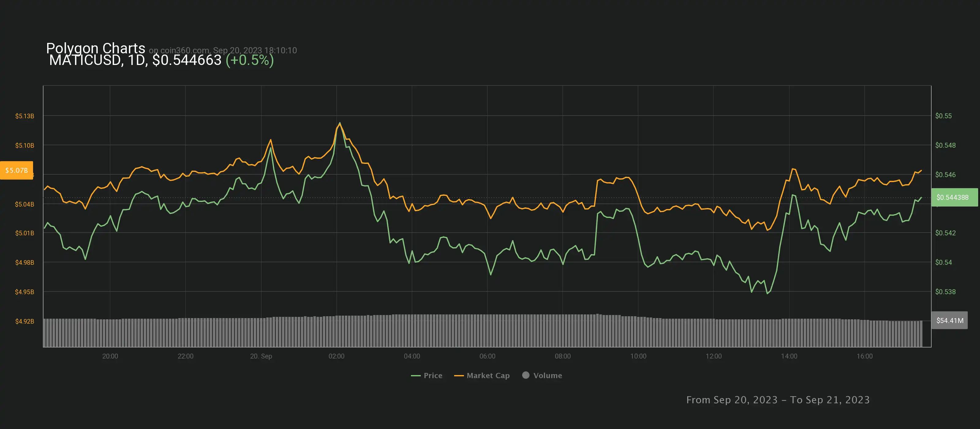Click the $5.13B market cap axis label
Screen dimensions: 980x429
(24, 116)
